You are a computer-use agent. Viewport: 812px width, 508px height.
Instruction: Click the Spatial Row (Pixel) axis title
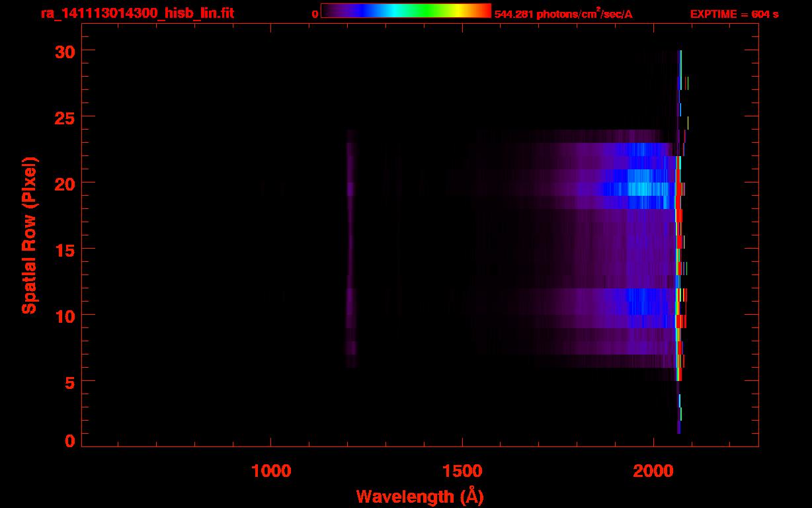pyautogui.click(x=29, y=235)
